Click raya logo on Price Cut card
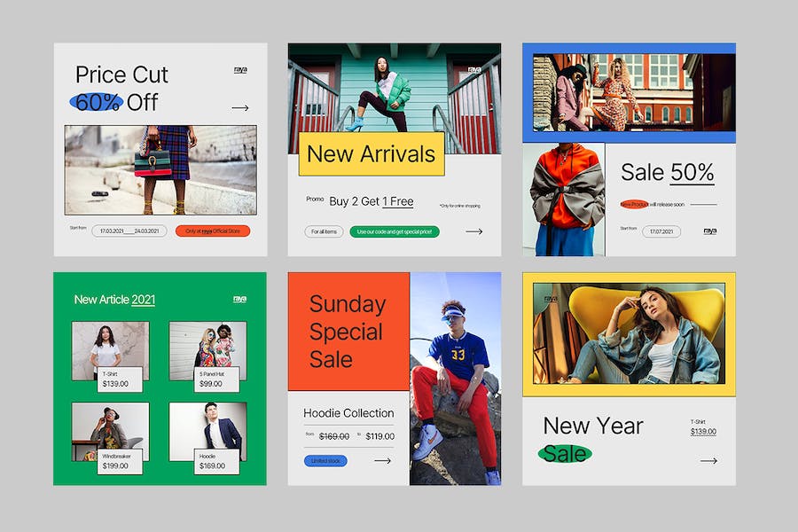The width and height of the screenshot is (798, 532). pyautogui.click(x=240, y=70)
